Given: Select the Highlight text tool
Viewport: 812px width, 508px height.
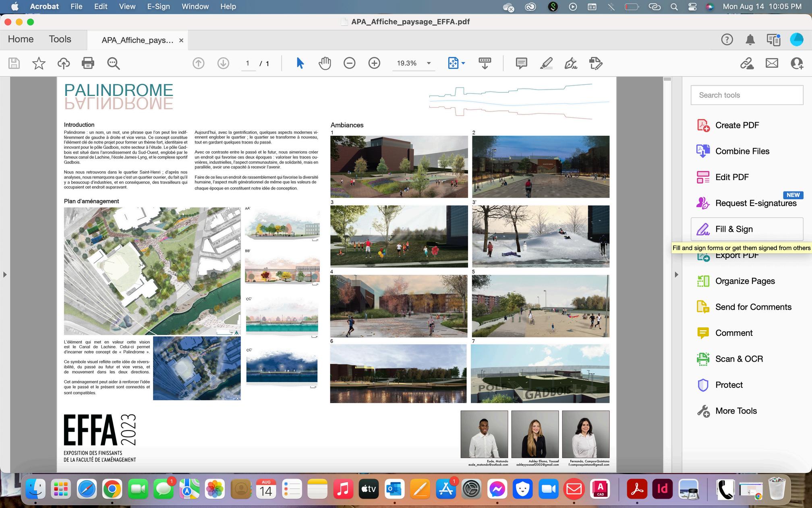Looking at the screenshot, I should [546, 63].
